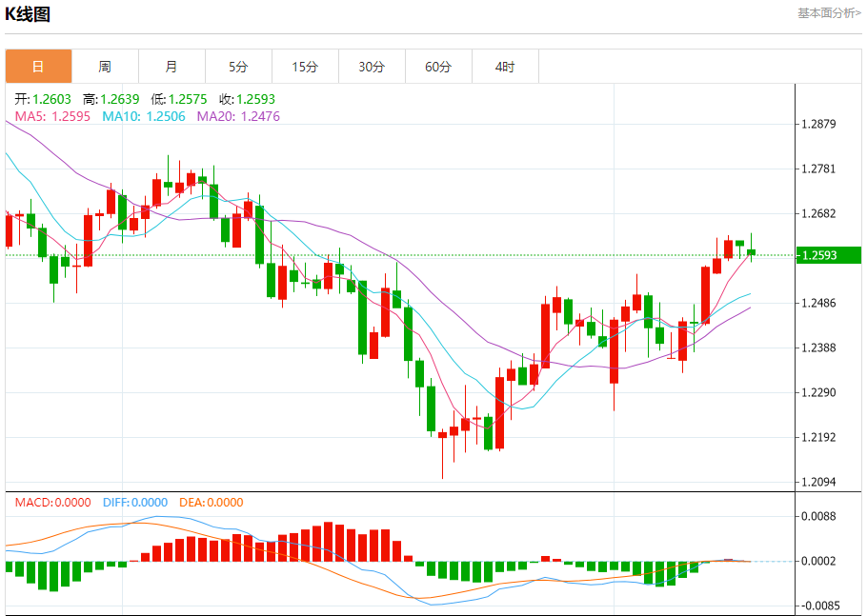Select the 15分 timeframe tab
867x616 pixels.
(305, 67)
